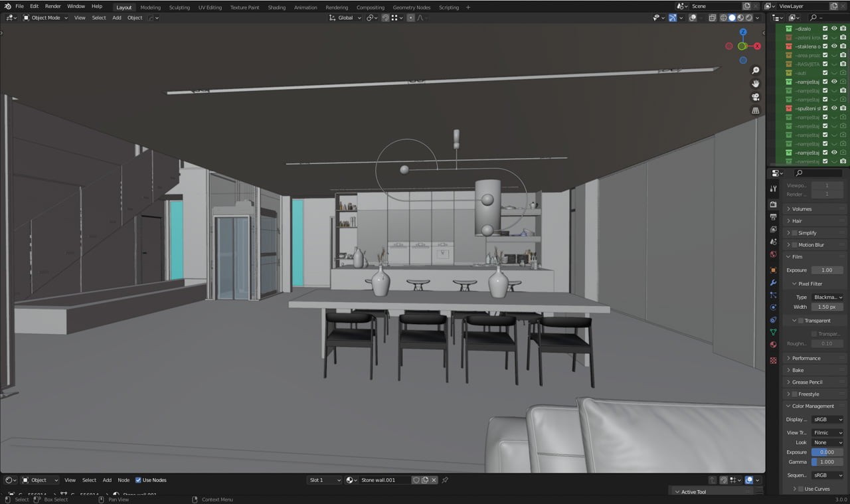The image size is (850, 504).
Task: Click the zoom magnifier viewport gizmo
Action: (756, 70)
